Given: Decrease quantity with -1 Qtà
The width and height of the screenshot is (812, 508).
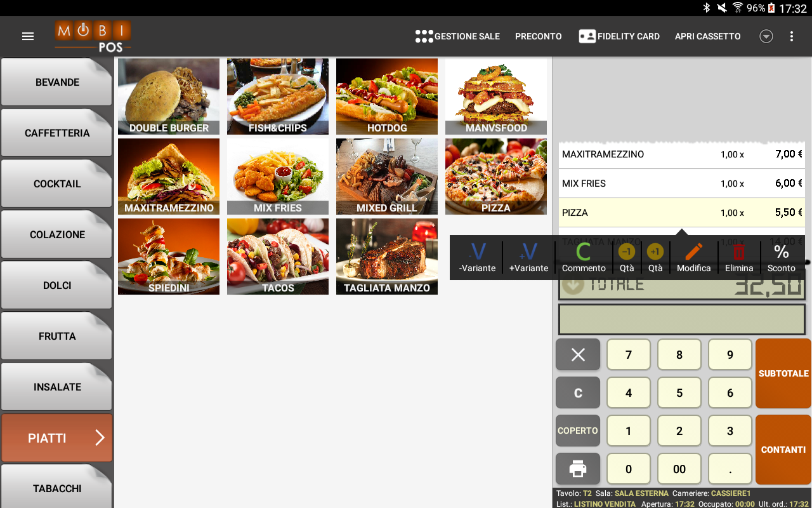Looking at the screenshot, I should tap(627, 258).
